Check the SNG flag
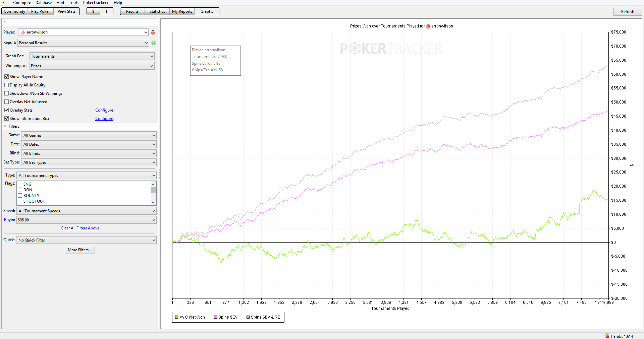This screenshot has width=644, height=339. point(20,184)
